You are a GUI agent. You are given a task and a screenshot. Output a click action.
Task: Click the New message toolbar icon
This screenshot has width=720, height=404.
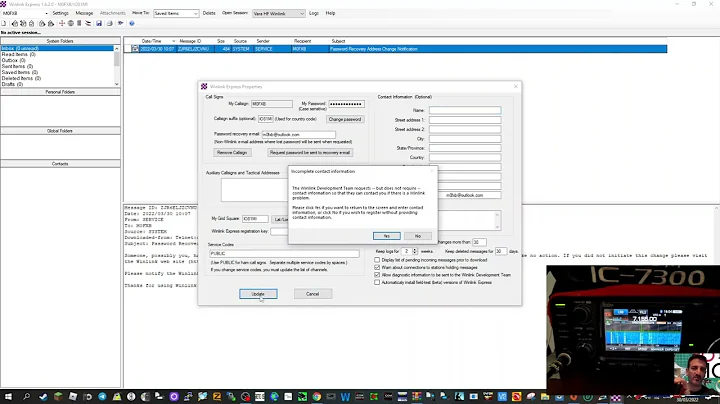4,23
